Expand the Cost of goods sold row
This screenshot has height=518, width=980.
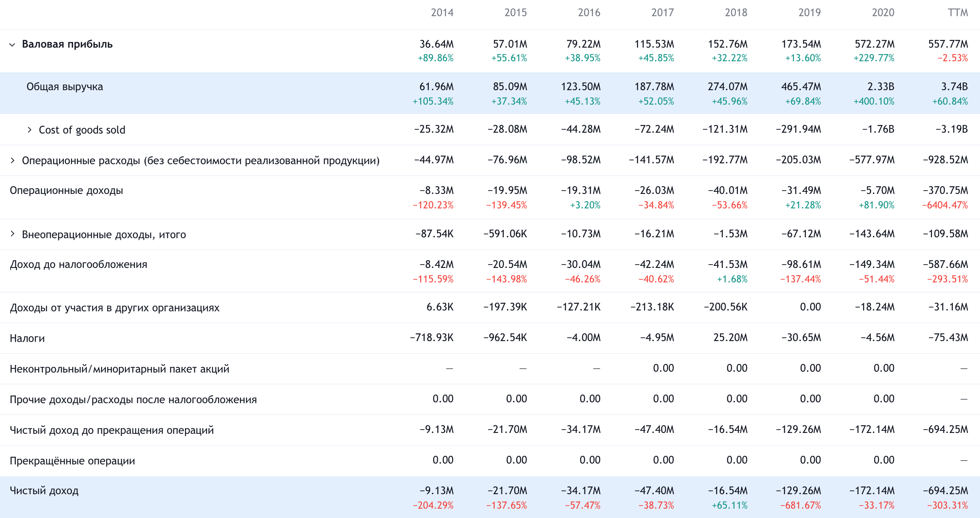click(29, 130)
